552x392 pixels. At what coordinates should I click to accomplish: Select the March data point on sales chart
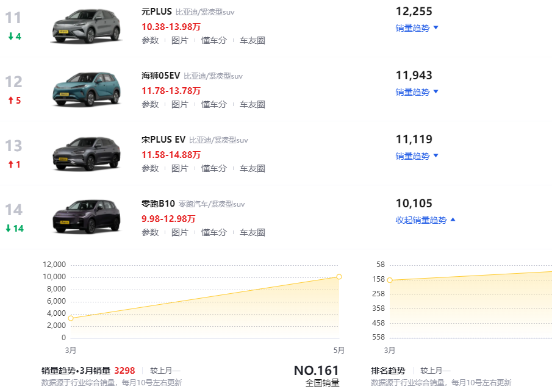click(71, 318)
